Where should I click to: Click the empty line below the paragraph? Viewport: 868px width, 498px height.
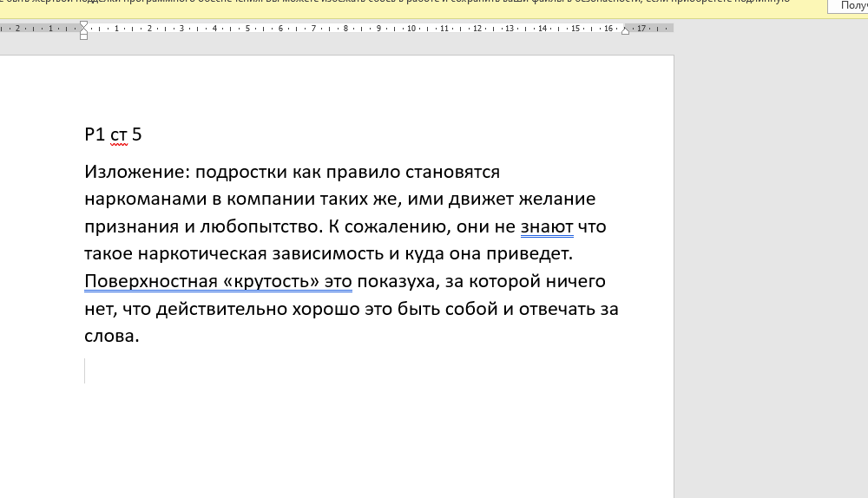[260, 371]
